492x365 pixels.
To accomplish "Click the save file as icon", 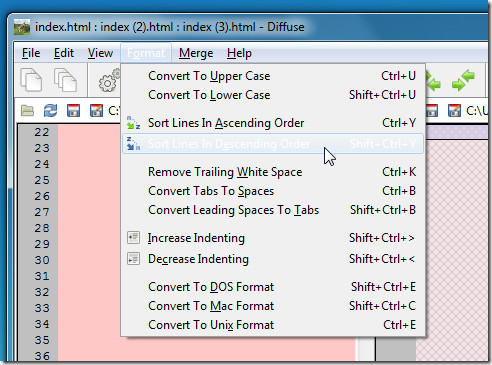I will 96,110.
